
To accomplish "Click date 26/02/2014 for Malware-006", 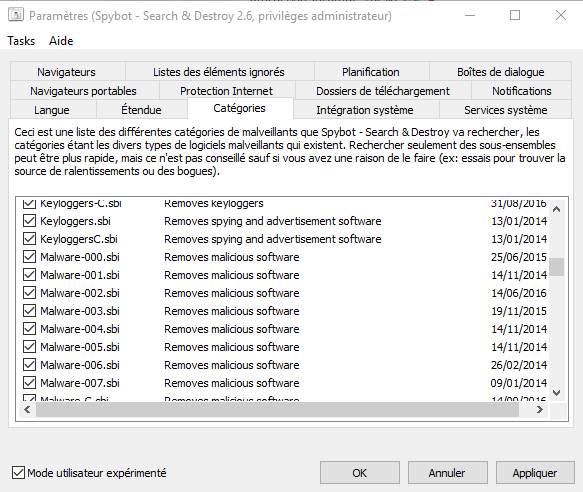I will [519, 365].
